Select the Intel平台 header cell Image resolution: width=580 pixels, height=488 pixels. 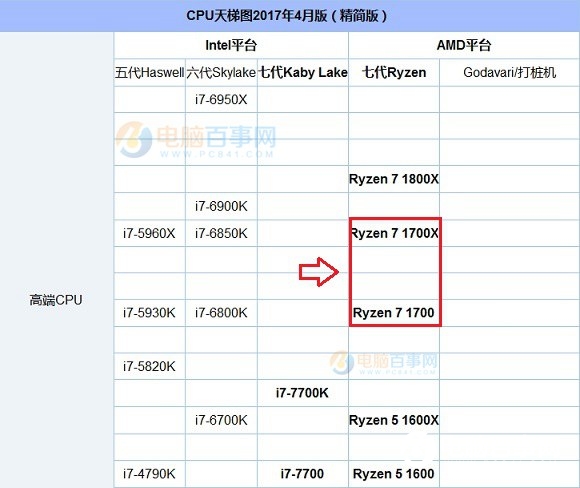click(231, 45)
